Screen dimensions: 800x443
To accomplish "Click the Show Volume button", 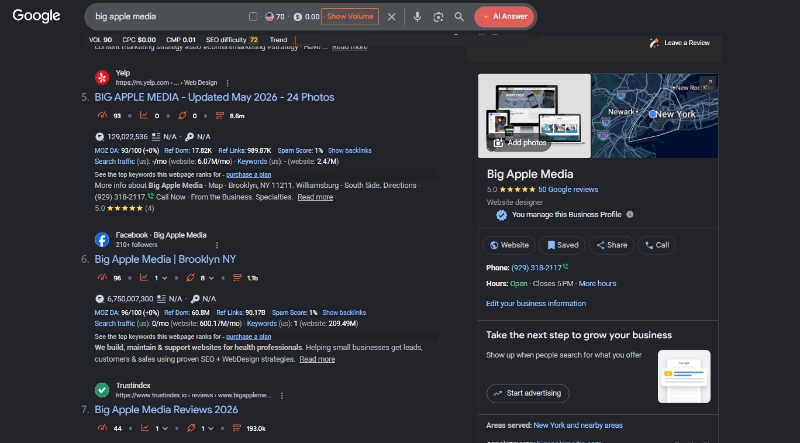I will coord(350,16).
